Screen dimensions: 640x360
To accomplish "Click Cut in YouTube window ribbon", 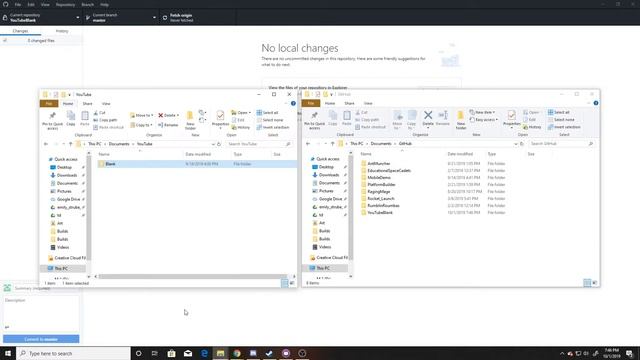I will (99, 113).
